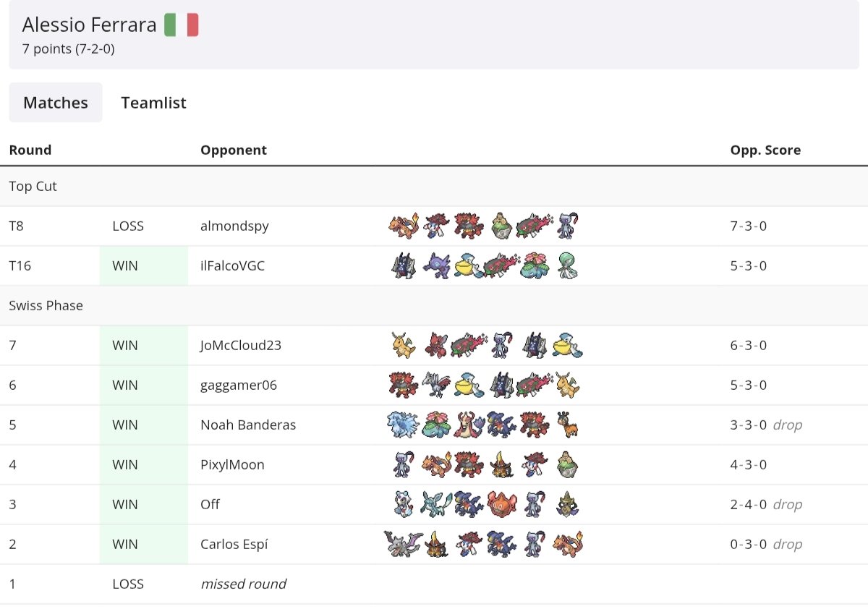The image size is (868, 609).
Task: Open opponent Noah Banderas's profile
Action: click(248, 425)
